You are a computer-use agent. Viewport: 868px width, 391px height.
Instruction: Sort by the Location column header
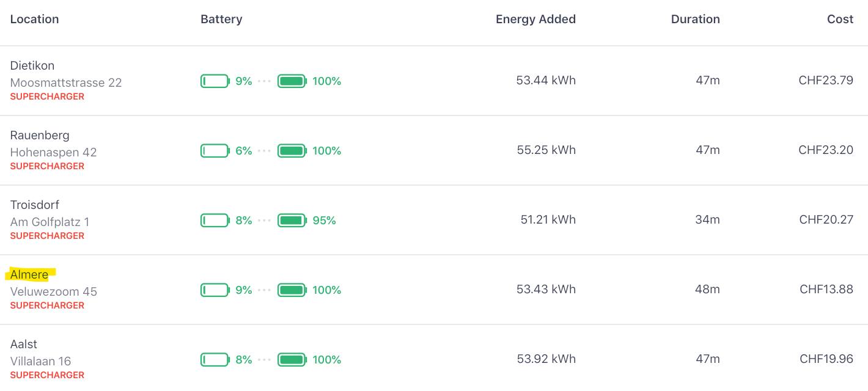(35, 20)
